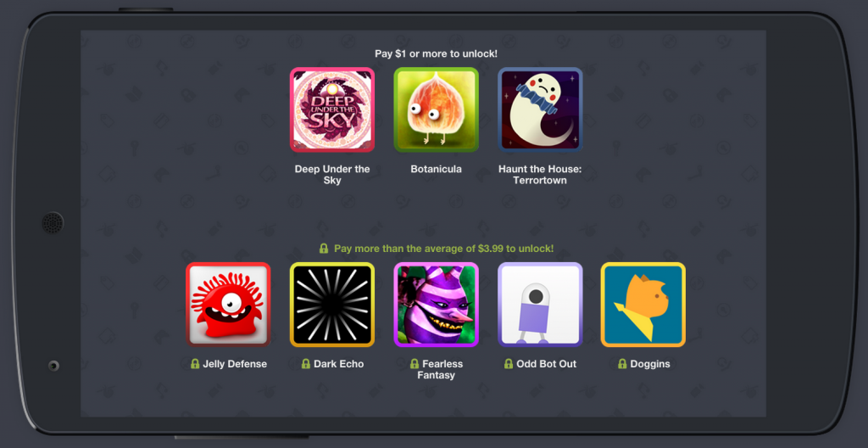Viewport: 868px width, 448px height.
Task: Click the Haunt the House: Terrortown title
Action: (540, 175)
